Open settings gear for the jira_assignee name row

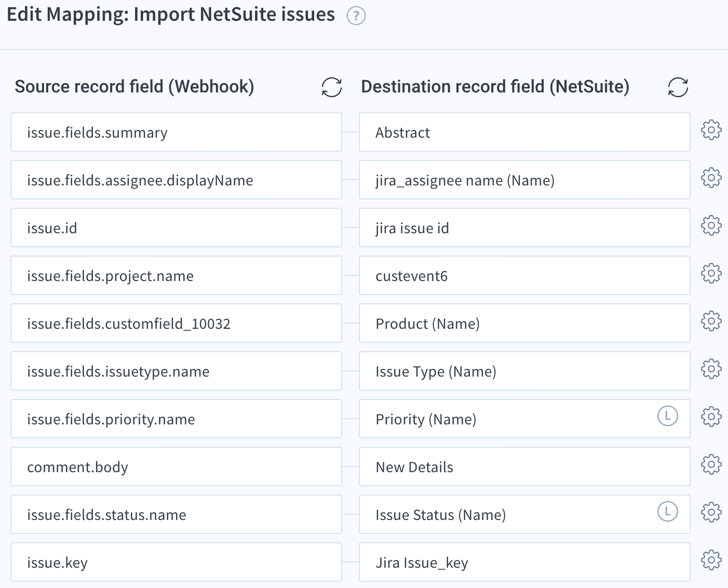point(711,178)
